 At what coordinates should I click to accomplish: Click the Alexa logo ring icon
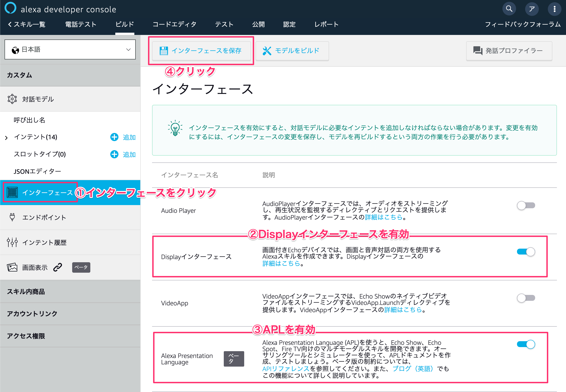tap(10, 8)
